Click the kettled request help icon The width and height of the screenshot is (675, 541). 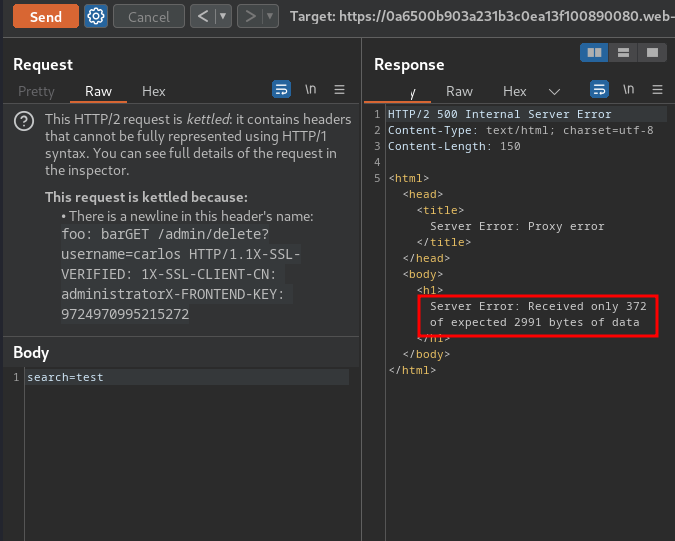(x=24, y=121)
